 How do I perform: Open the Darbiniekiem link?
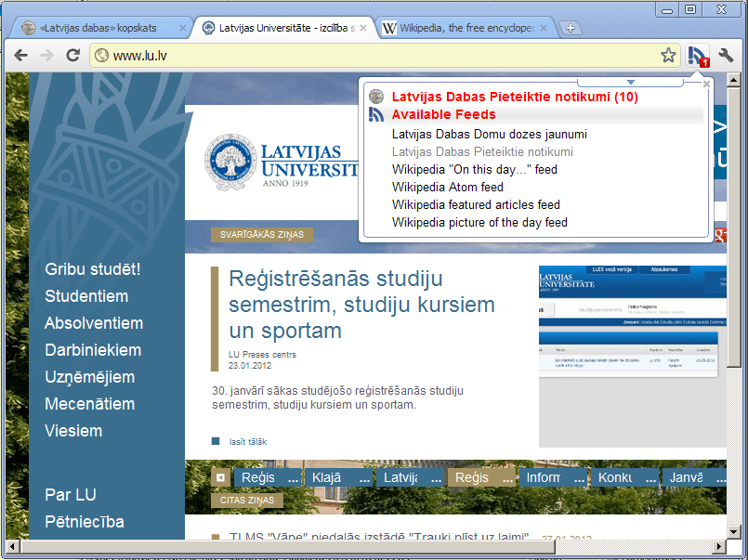click(93, 350)
